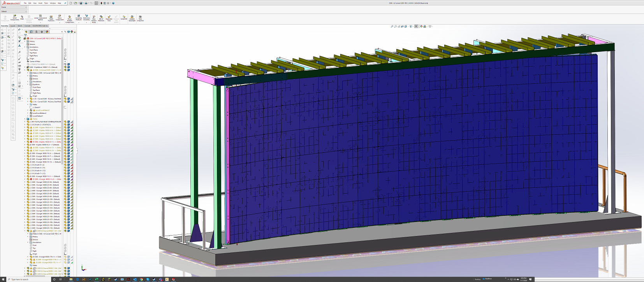Open the Move Component dropdown arrow
The image size is (644, 282).
click(60, 23)
